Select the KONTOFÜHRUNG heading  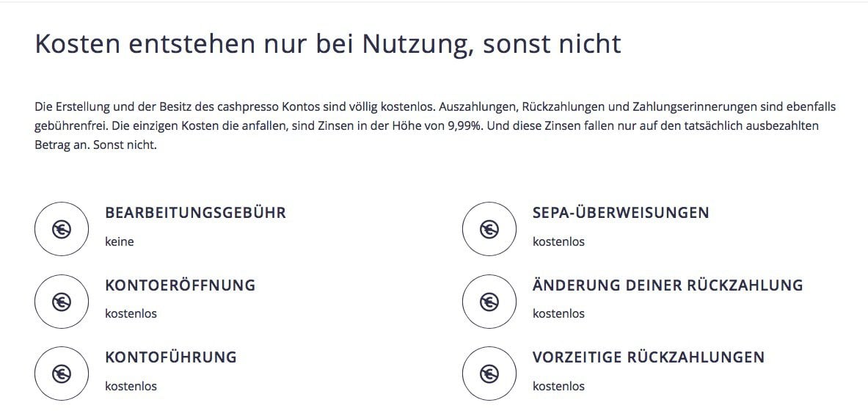tap(171, 357)
